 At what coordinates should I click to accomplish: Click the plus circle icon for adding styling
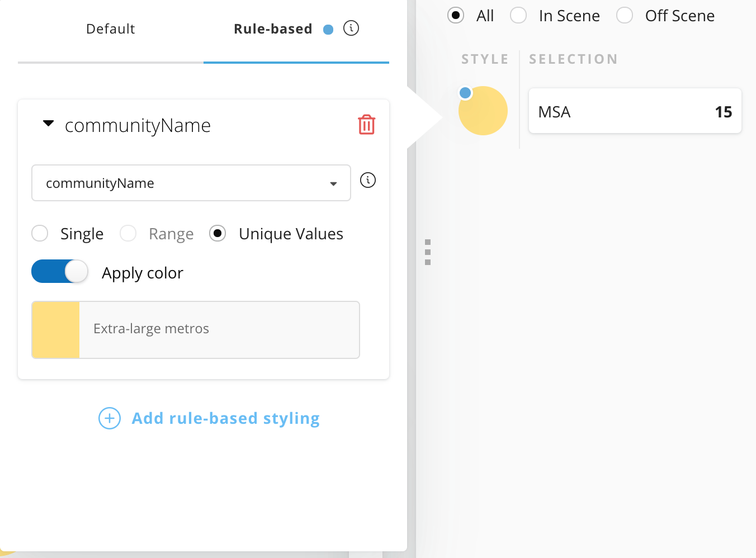(110, 418)
